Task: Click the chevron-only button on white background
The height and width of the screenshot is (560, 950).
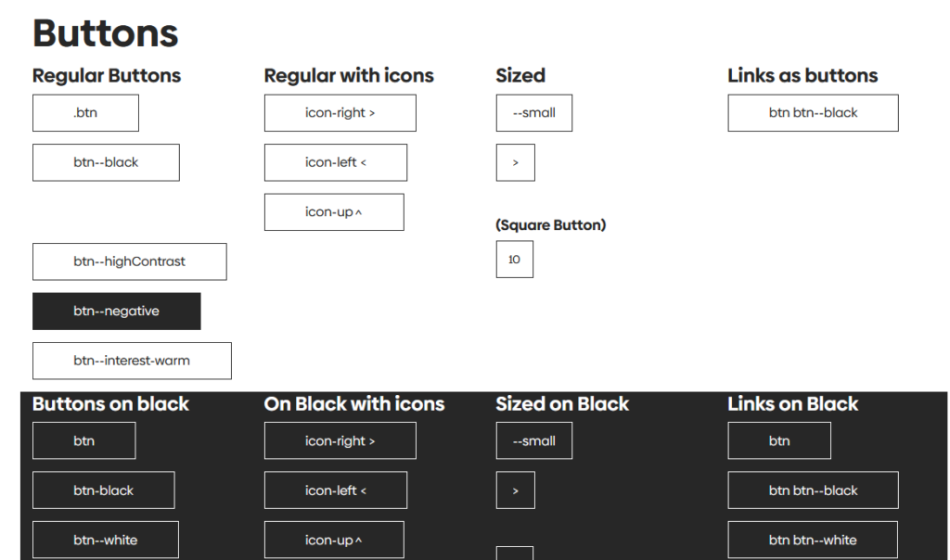Action: tap(515, 162)
